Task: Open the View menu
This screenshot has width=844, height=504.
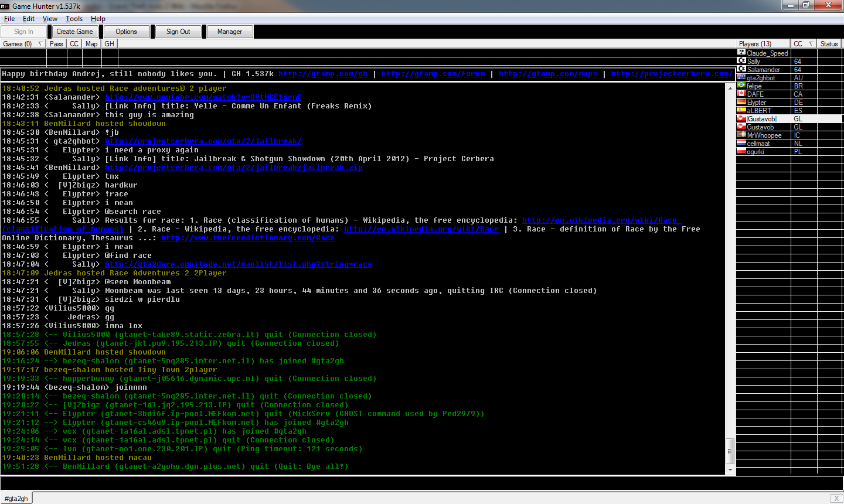Action: 50,19
